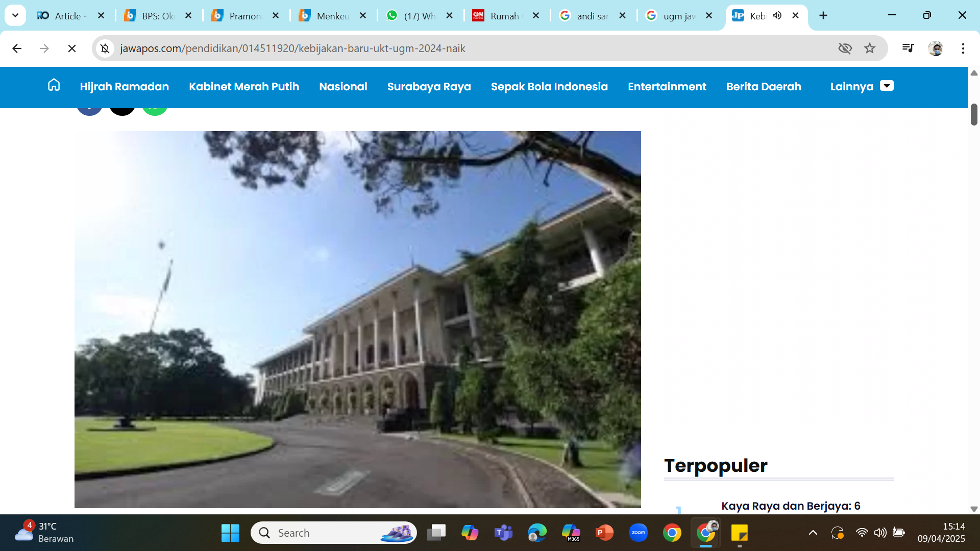Screen dimensions: 980x551
Task: Close the Menkeu tab
Action: tap(363, 16)
